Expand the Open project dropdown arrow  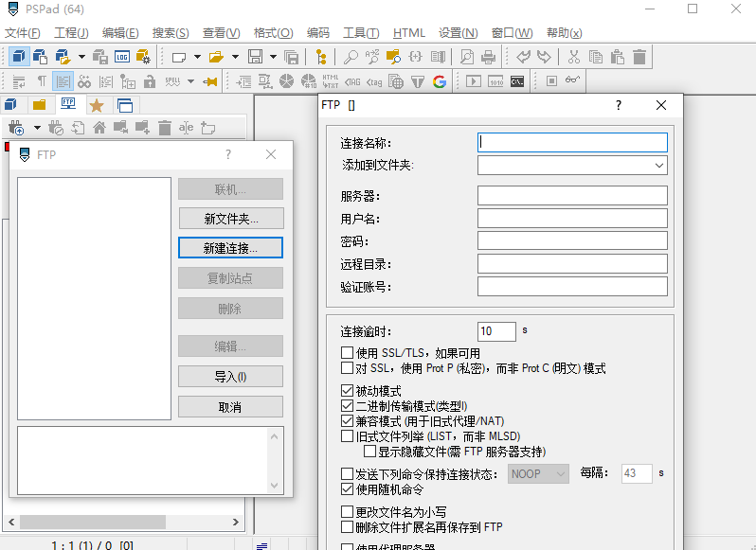(81, 57)
